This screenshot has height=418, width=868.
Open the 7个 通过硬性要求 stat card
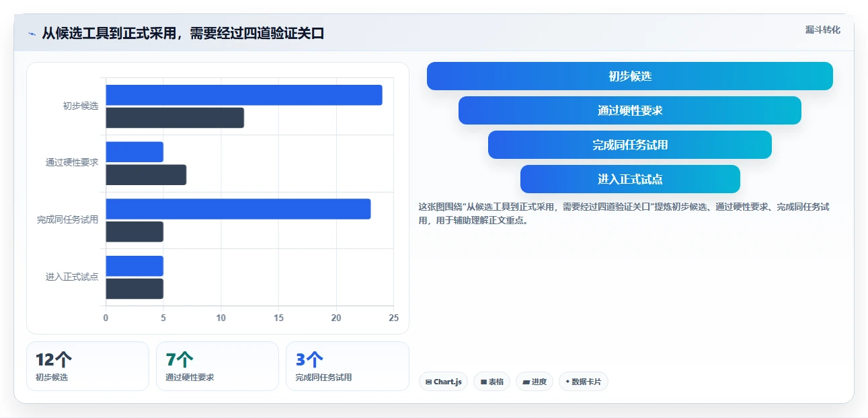tap(217, 366)
